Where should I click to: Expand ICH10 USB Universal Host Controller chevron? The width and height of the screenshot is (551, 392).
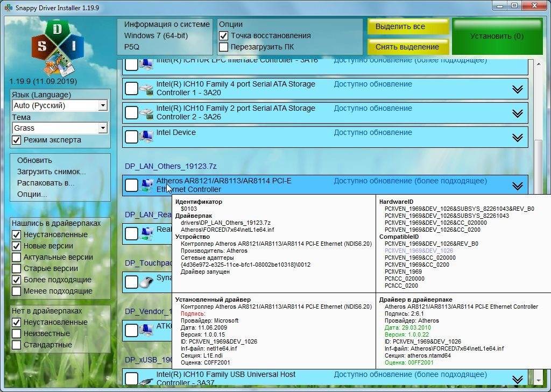[x=517, y=379]
